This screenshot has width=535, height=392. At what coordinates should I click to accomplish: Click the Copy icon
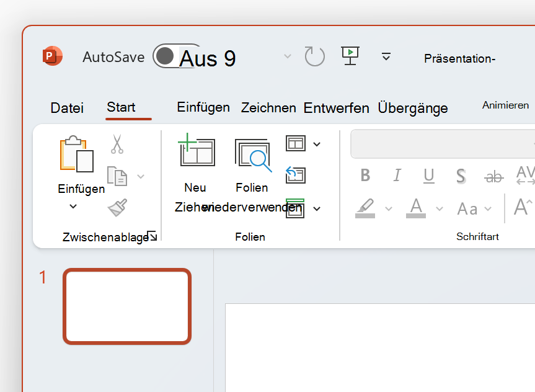(x=117, y=176)
